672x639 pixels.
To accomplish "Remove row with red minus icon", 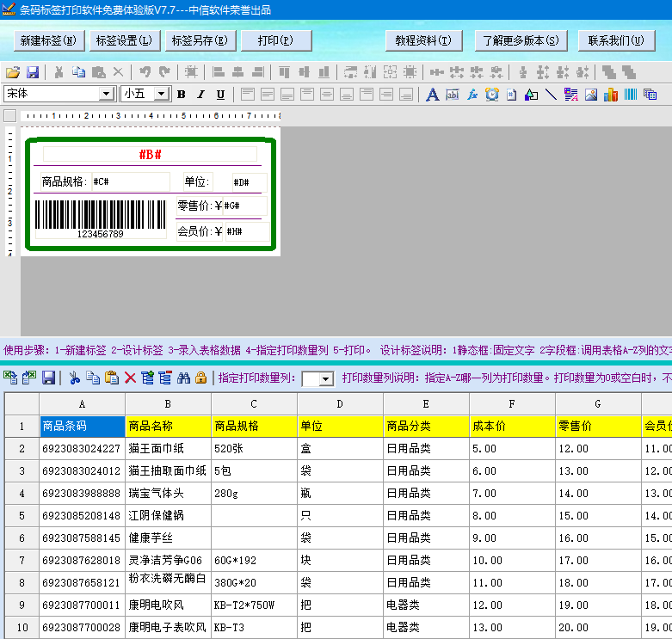I will tap(165, 378).
